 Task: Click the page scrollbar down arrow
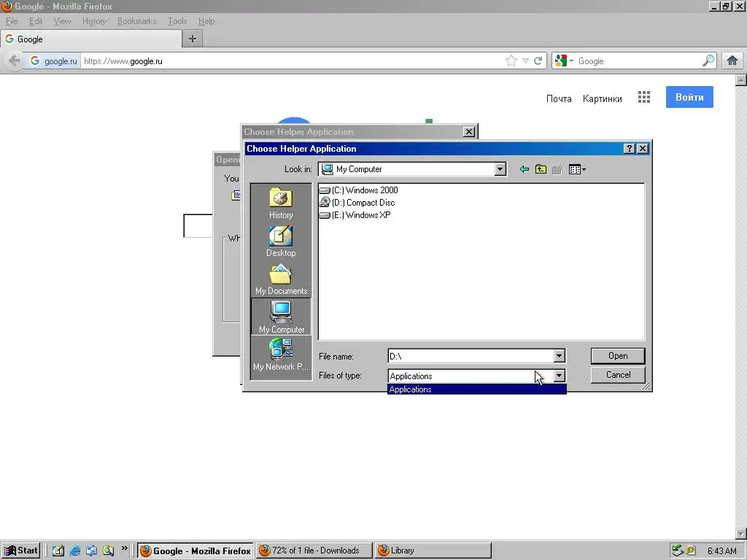pyautogui.click(x=741, y=533)
